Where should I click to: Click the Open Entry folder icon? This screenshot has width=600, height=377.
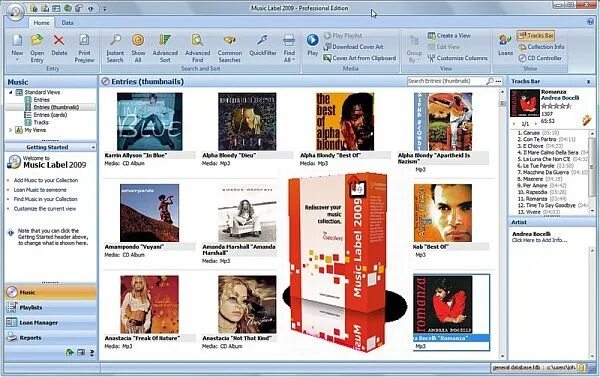click(37, 40)
